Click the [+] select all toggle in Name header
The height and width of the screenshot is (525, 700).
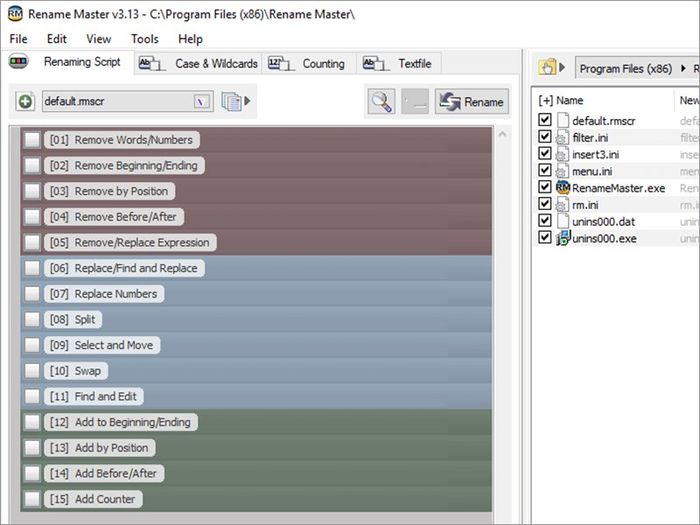coord(546,100)
